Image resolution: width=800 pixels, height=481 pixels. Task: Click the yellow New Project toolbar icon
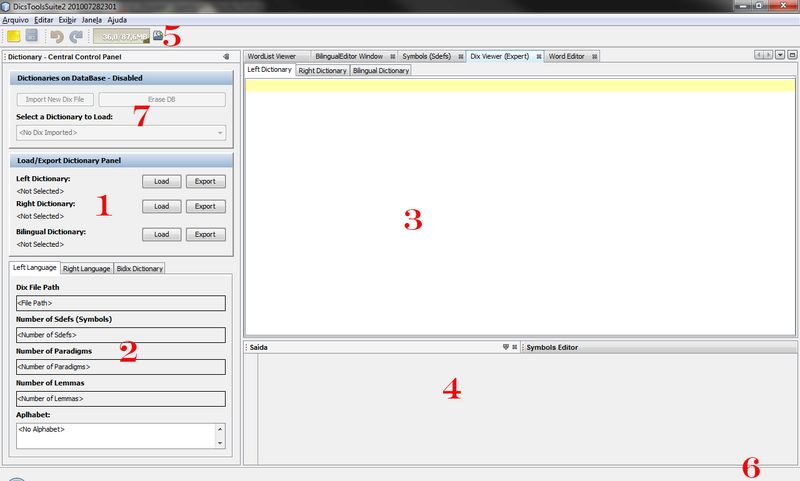pyautogui.click(x=13, y=36)
